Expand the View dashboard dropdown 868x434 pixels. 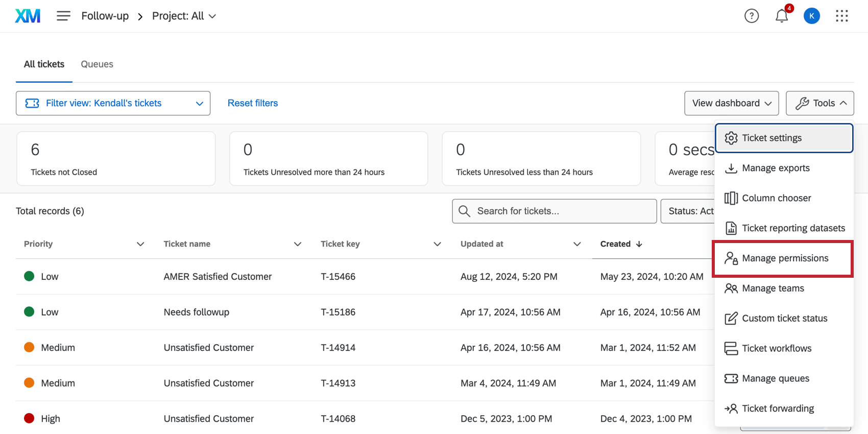point(731,103)
